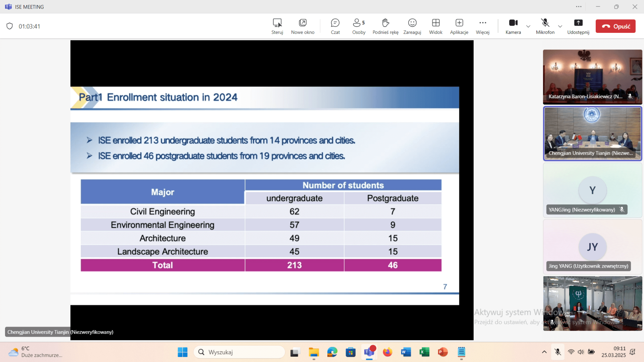Show participants list via Osoby
644x362 pixels.
tap(359, 26)
